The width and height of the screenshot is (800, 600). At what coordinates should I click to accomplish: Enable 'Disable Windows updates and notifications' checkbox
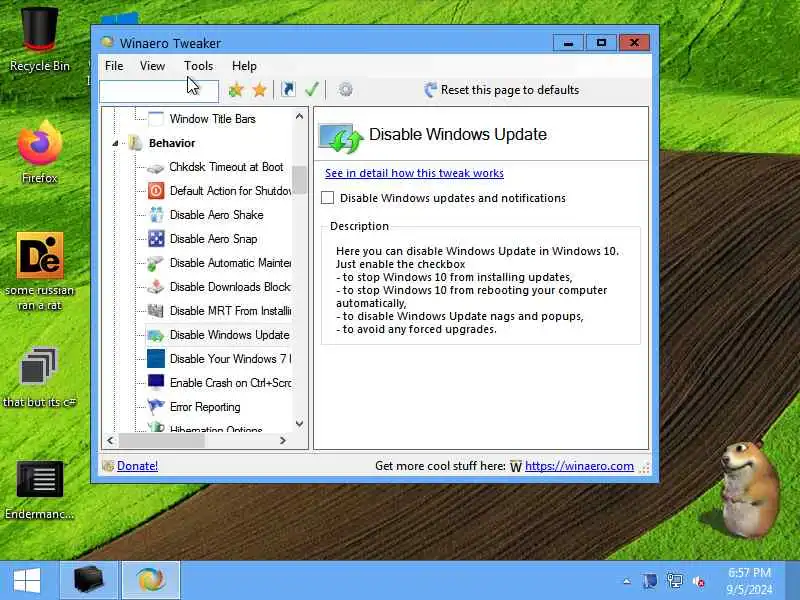[328, 198]
